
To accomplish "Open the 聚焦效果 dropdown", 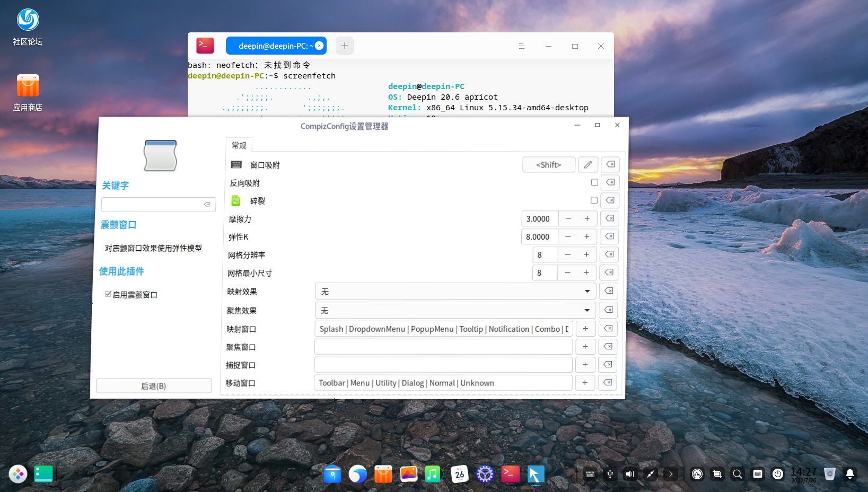I will pyautogui.click(x=455, y=310).
